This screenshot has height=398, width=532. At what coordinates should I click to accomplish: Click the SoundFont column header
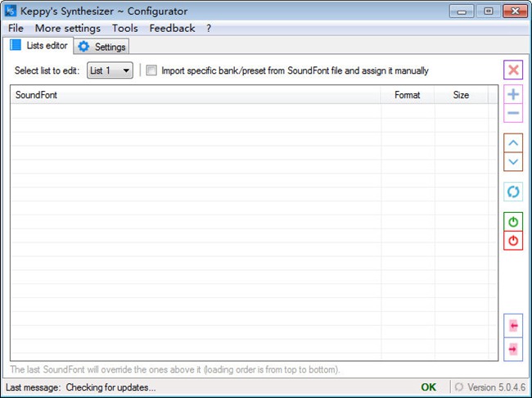(x=196, y=95)
